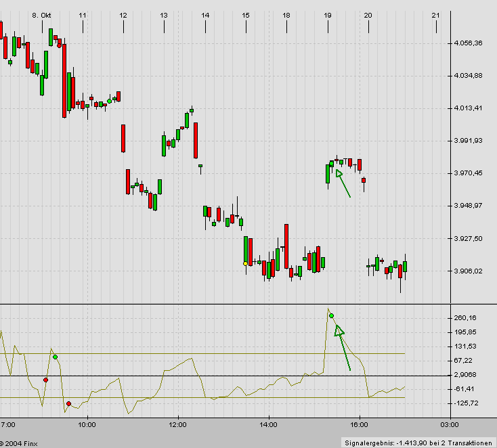
Task: Click the '18' date label on the top axis
Action: [286, 15]
